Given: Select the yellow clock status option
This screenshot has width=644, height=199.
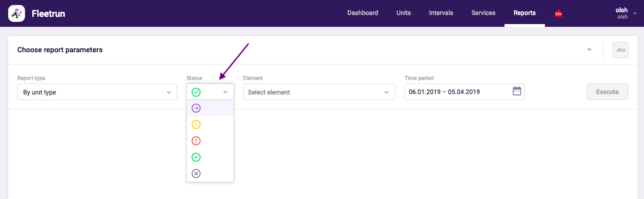Looking at the screenshot, I should pos(196,124).
